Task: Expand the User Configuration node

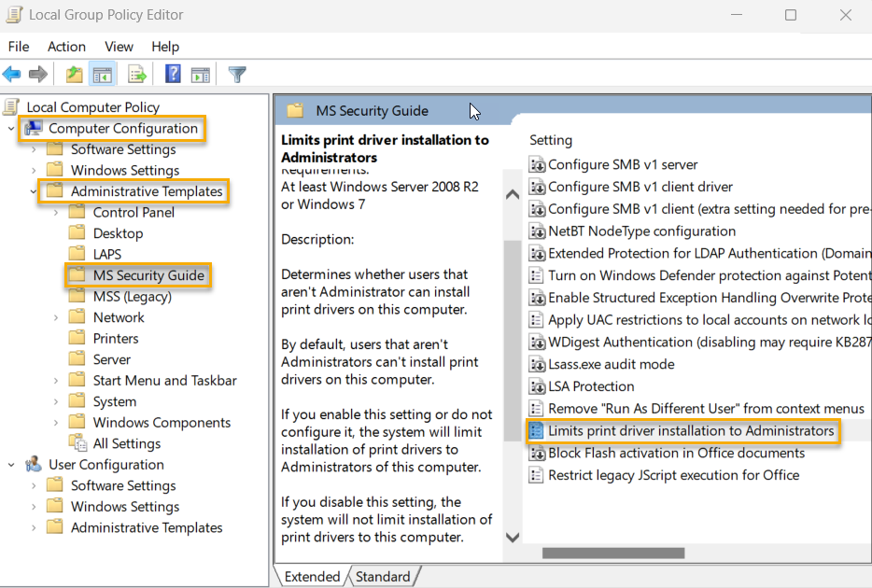Action: pos(11,464)
